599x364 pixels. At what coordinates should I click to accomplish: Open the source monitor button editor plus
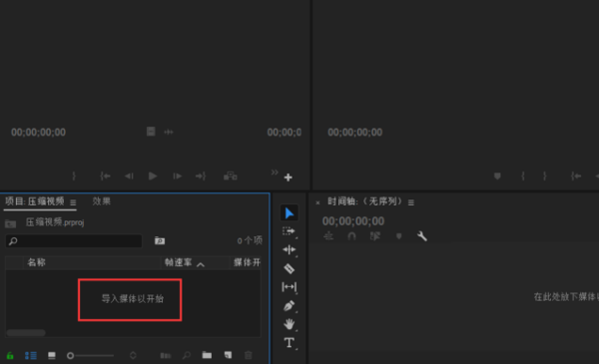[x=289, y=178]
